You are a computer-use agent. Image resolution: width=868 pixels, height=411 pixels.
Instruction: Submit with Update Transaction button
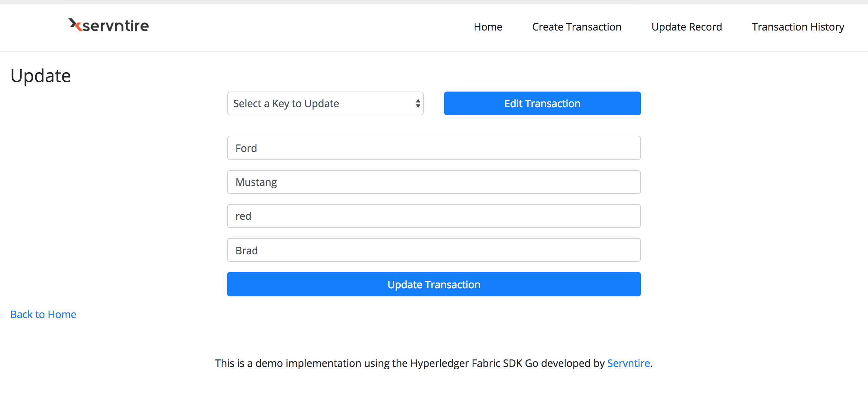click(434, 284)
